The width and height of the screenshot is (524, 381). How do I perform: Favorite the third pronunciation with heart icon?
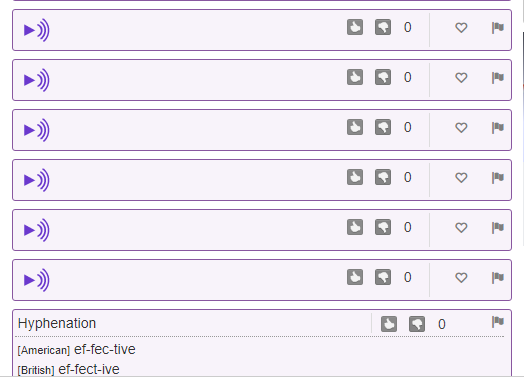(461, 128)
